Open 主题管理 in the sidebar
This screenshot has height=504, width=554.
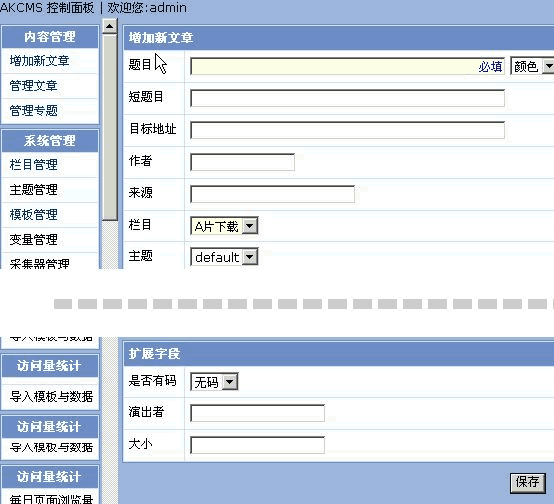pos(34,190)
